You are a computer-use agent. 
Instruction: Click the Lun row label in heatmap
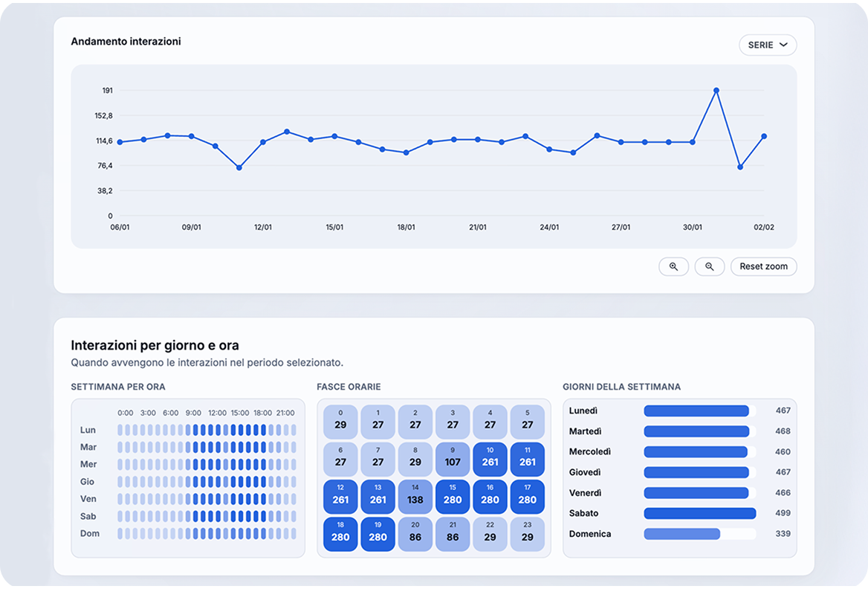pyautogui.click(x=88, y=430)
